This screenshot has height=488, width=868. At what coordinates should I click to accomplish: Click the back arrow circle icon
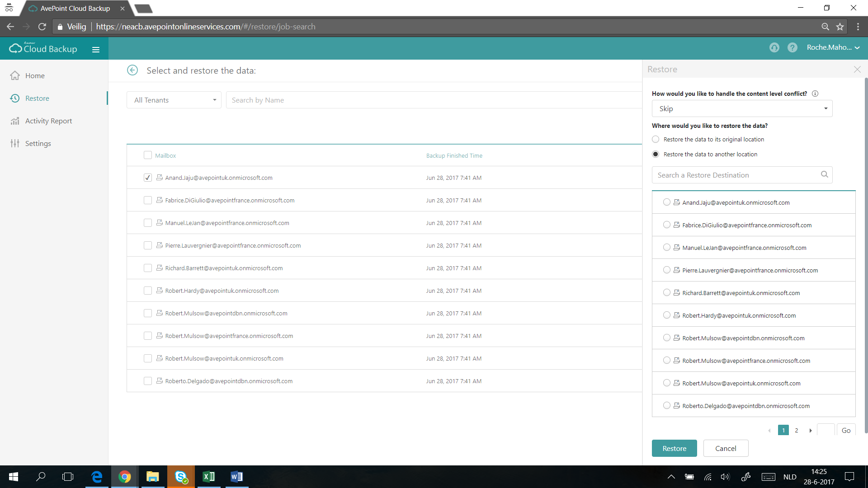(132, 70)
